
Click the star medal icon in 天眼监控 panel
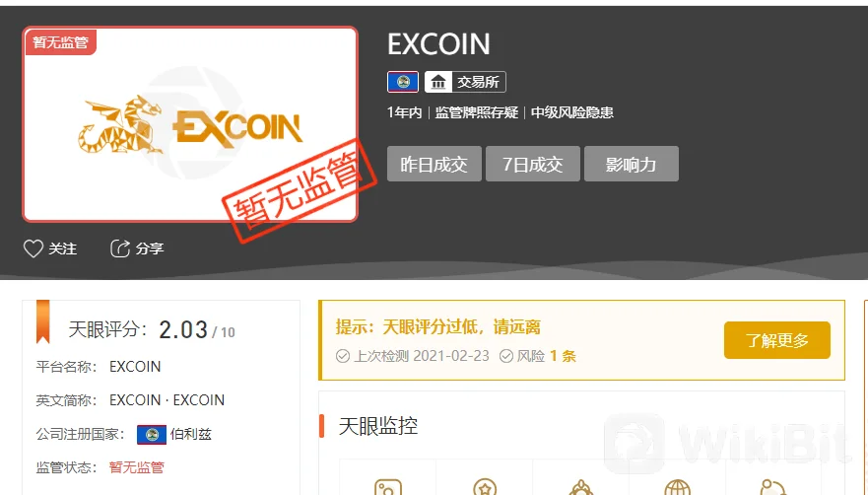click(485, 487)
